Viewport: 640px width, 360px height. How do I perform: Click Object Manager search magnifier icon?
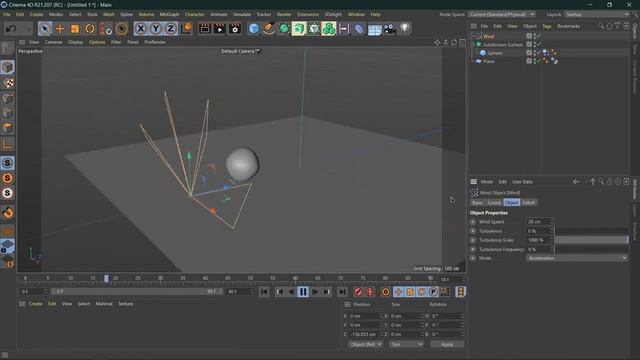601,26
